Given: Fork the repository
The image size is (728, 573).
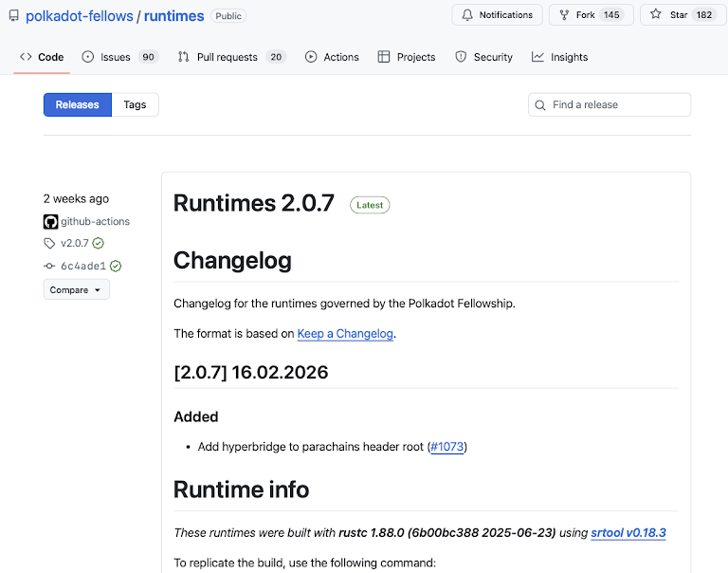Looking at the screenshot, I should tap(577, 15).
